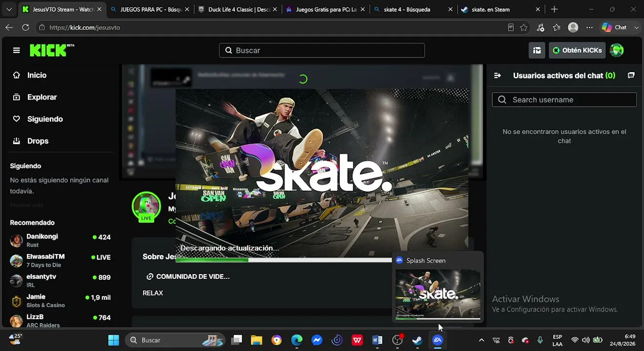Open Word from the taskbar
This screenshot has height=351, width=644.
click(377, 340)
